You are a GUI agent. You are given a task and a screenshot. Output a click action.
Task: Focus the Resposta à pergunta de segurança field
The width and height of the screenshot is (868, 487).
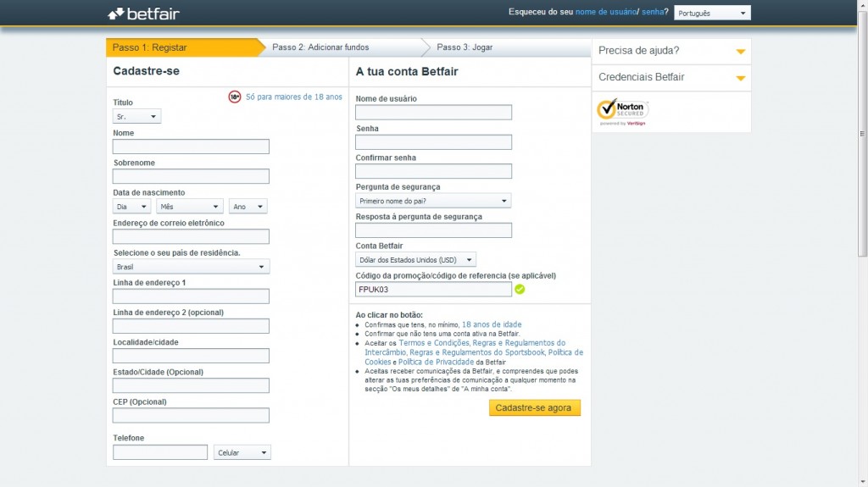433,230
